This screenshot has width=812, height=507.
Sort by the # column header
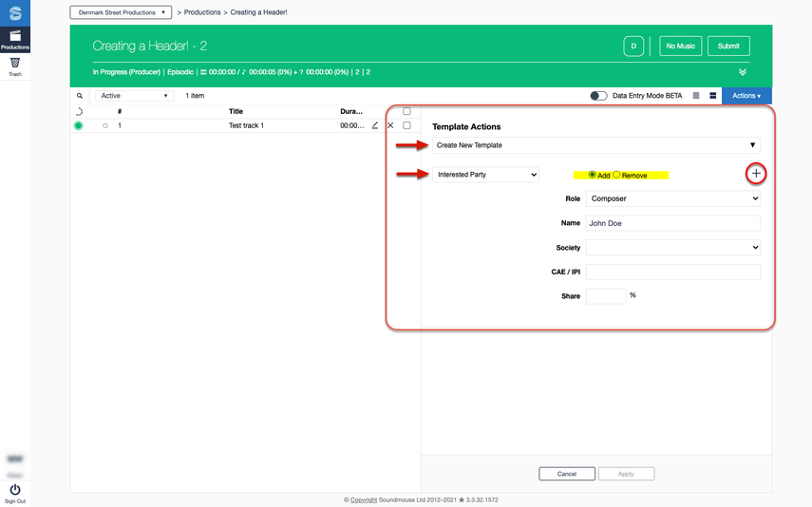tap(120, 111)
